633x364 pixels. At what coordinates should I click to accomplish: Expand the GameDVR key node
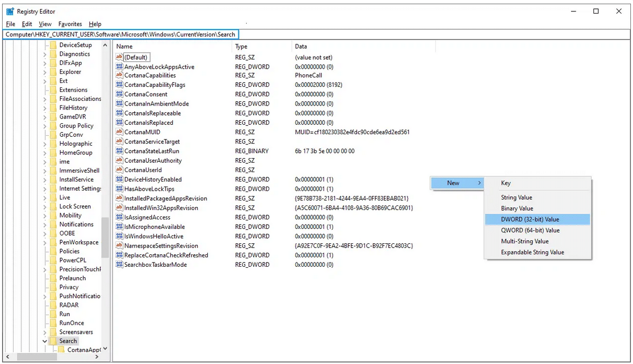coord(45,117)
